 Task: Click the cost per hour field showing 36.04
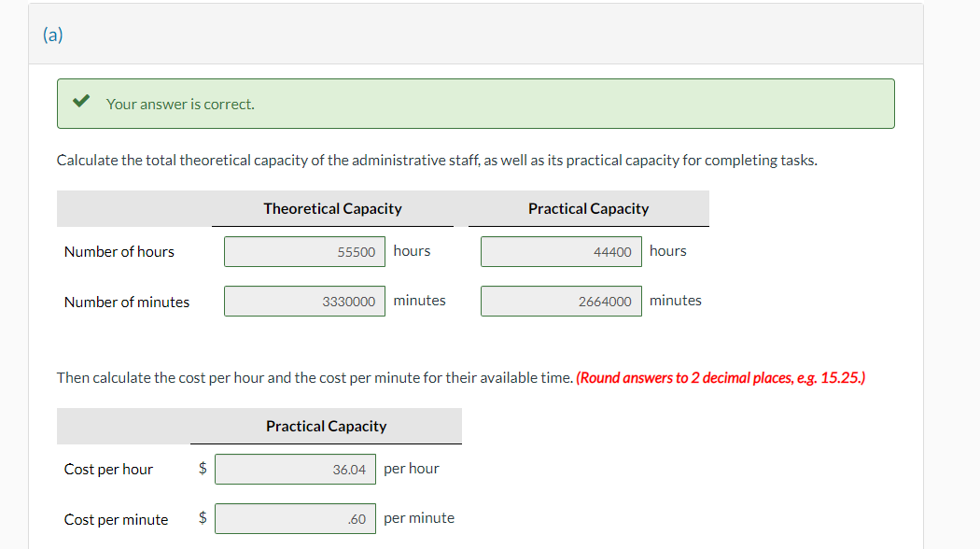(x=295, y=469)
